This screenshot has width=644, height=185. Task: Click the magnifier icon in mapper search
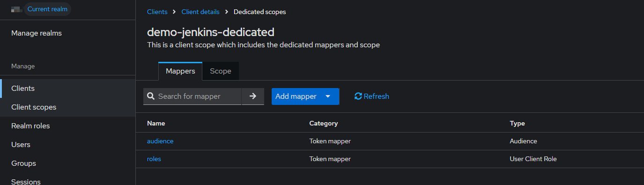pos(151,96)
